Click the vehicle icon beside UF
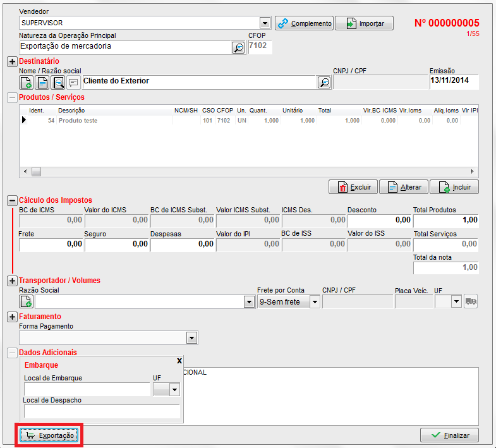 (x=471, y=302)
